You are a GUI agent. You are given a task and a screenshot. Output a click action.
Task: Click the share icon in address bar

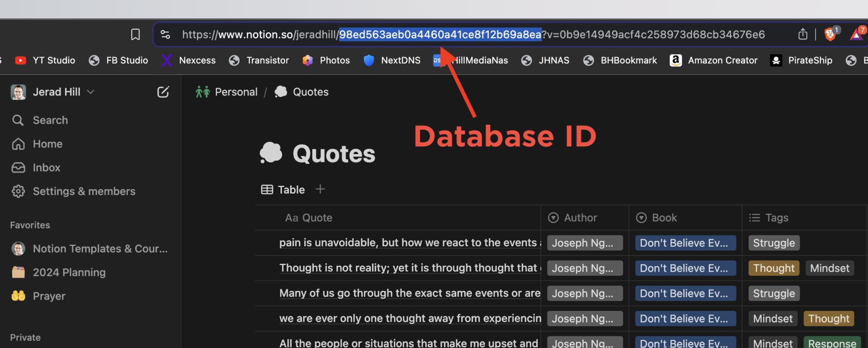coord(802,34)
